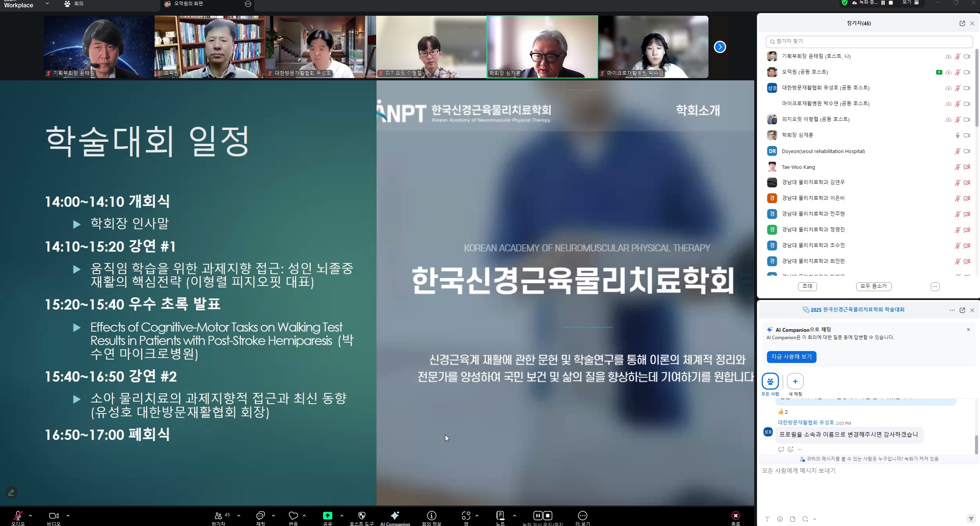Click the 지금 사용해 보기 button

pyautogui.click(x=791, y=357)
